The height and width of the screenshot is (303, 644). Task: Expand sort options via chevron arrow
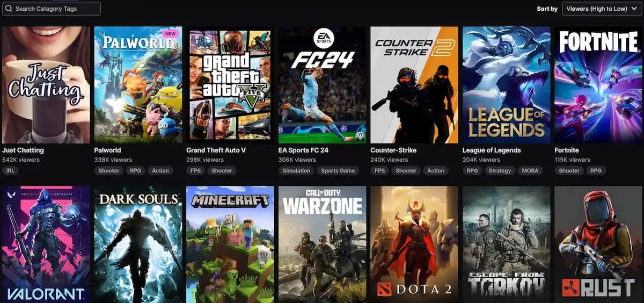click(634, 9)
